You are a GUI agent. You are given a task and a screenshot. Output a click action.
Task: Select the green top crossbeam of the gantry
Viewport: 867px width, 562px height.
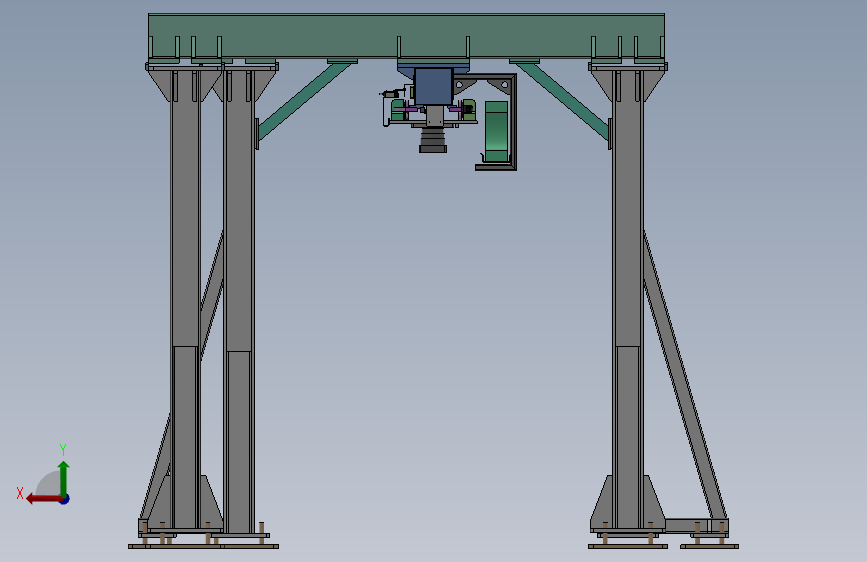pyautogui.click(x=406, y=35)
